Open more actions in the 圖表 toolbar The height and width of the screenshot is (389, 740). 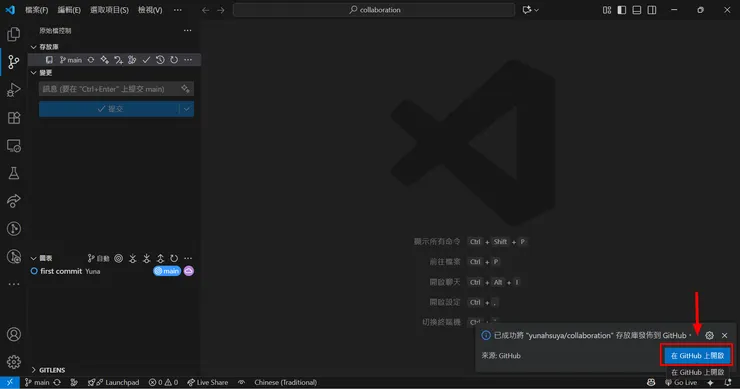(188, 258)
